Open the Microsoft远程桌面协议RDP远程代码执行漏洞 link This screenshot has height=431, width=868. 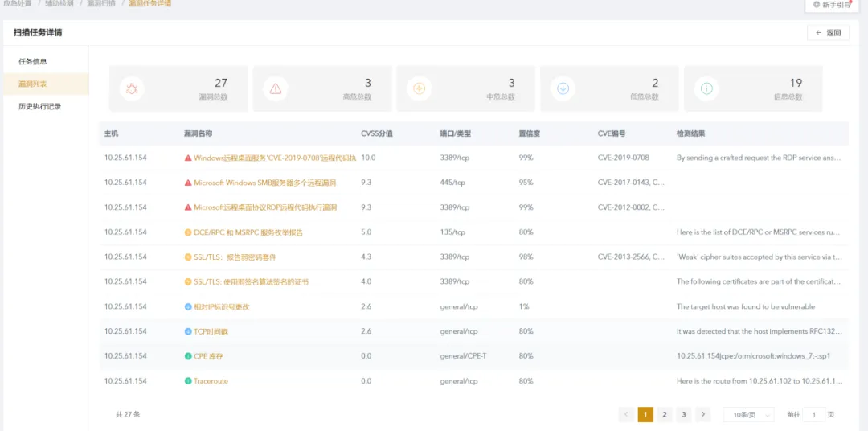click(x=265, y=207)
